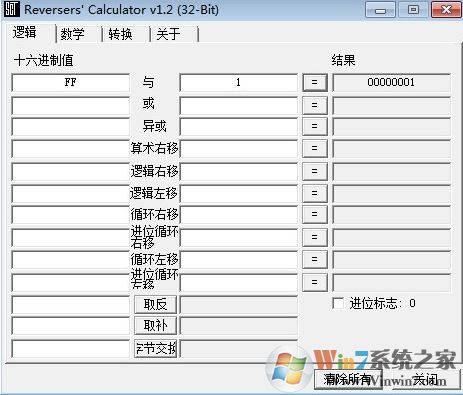
Task: Maximize the Reversers' Calculator window
Action: 413,10
